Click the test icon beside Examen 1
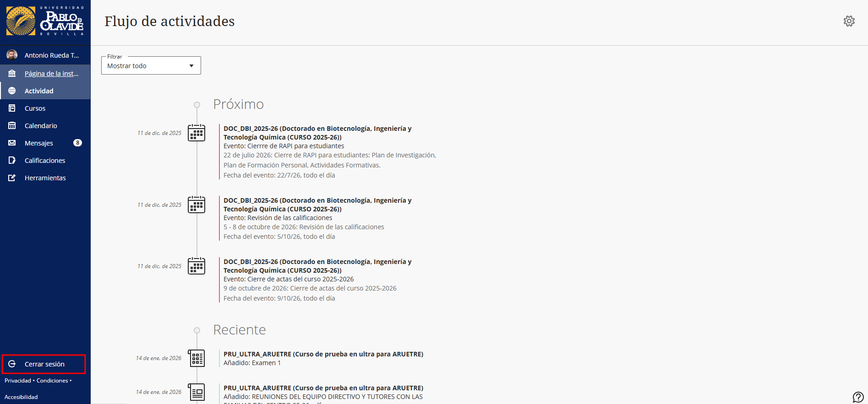 coord(197,358)
